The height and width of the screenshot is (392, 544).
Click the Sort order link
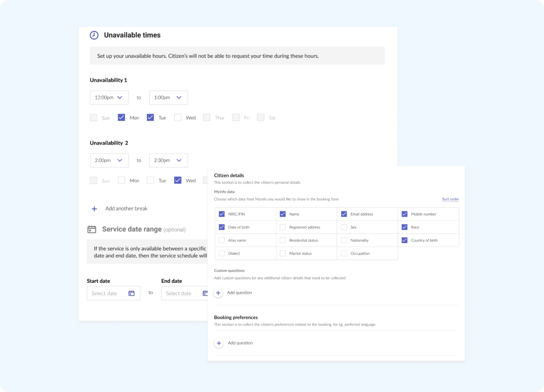click(x=450, y=199)
